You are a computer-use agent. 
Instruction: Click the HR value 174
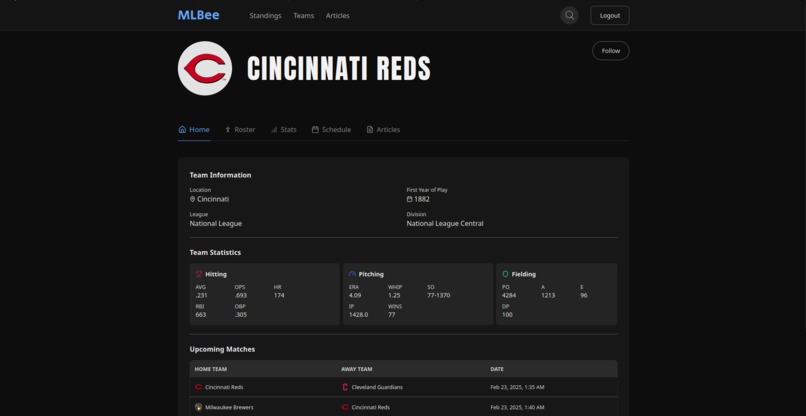click(x=279, y=295)
